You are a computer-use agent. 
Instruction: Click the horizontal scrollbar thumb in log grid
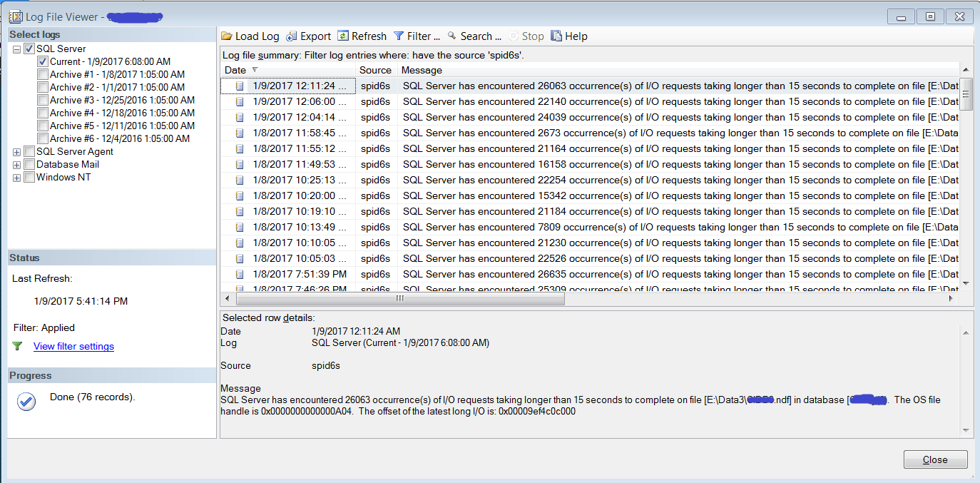pyautogui.click(x=399, y=298)
